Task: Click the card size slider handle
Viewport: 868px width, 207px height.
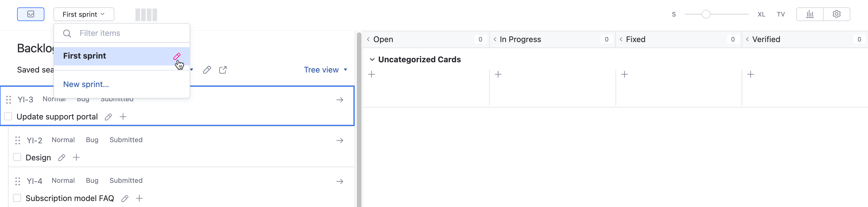Action: [706, 14]
